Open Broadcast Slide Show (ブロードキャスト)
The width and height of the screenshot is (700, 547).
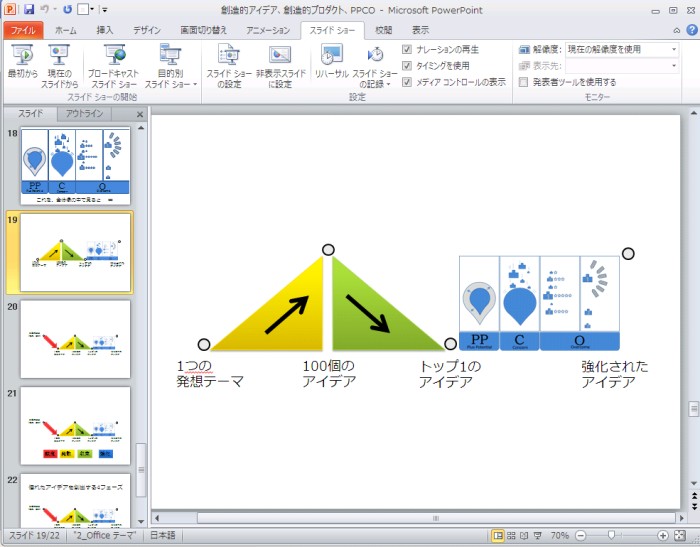(113, 66)
